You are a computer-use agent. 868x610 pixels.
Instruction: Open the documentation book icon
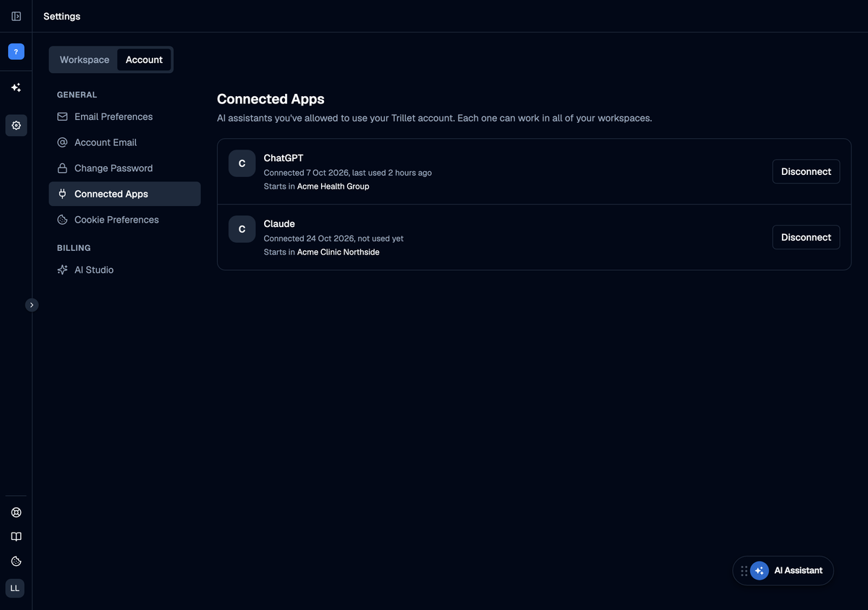[16, 537]
